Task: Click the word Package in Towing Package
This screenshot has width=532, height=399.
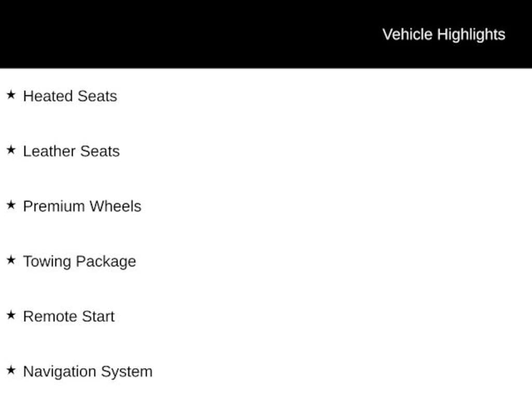Action: 106,262
